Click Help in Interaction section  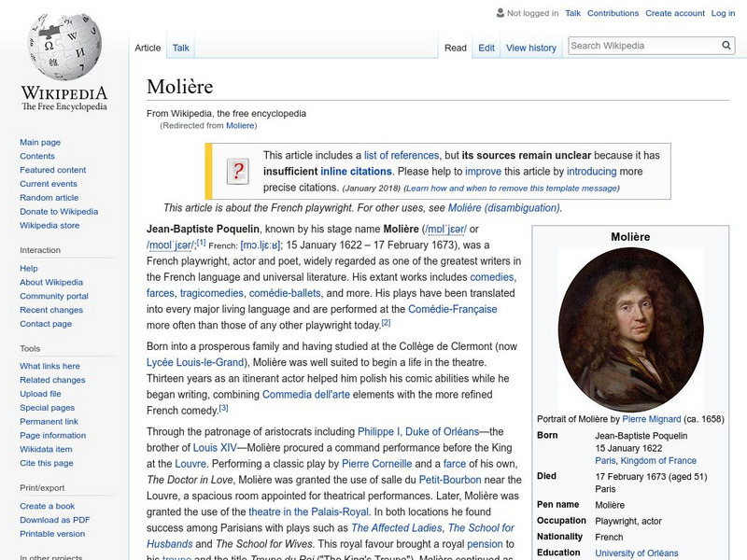point(29,268)
